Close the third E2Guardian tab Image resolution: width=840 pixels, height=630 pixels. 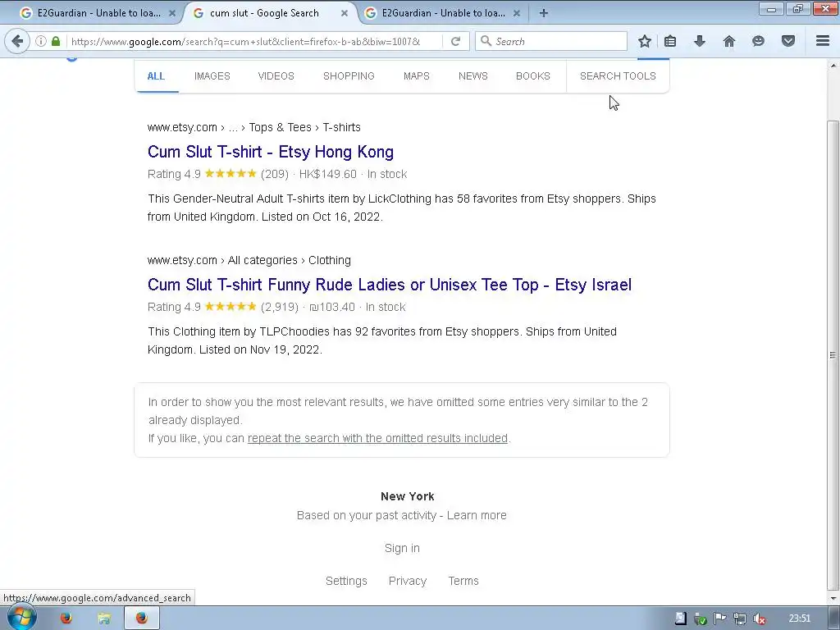pyautogui.click(x=517, y=13)
